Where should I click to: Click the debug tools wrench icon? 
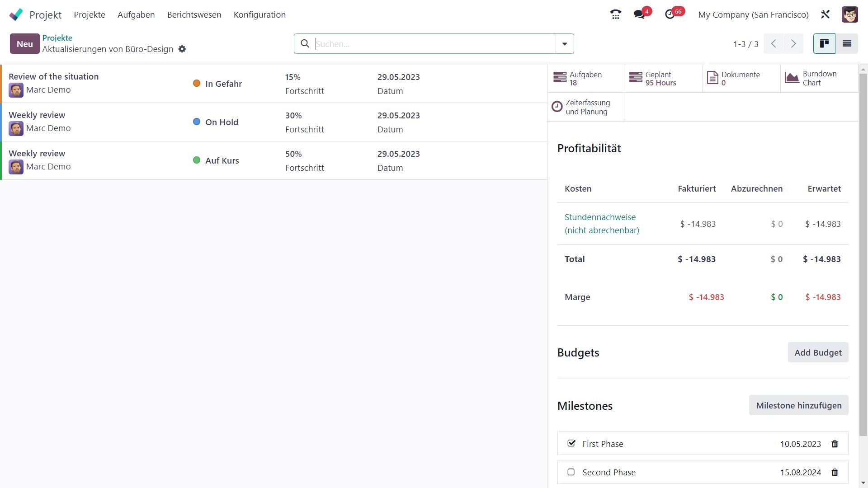825,14
